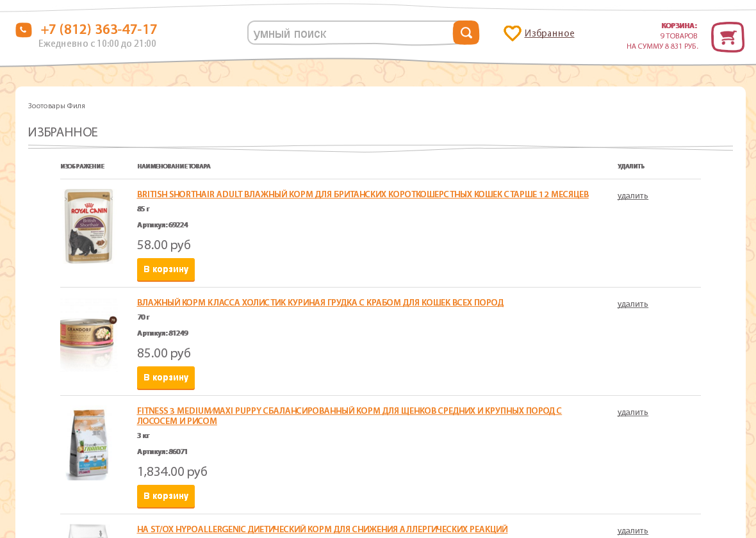The width and height of the screenshot is (756, 538).
Task: Focus the умный поиск search field
Action: (x=350, y=33)
